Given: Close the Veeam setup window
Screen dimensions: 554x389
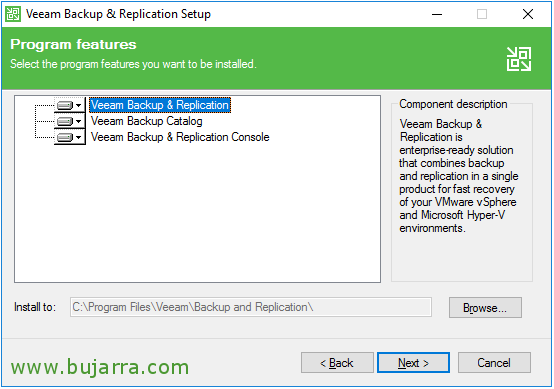Looking at the screenshot, I should click(528, 14).
